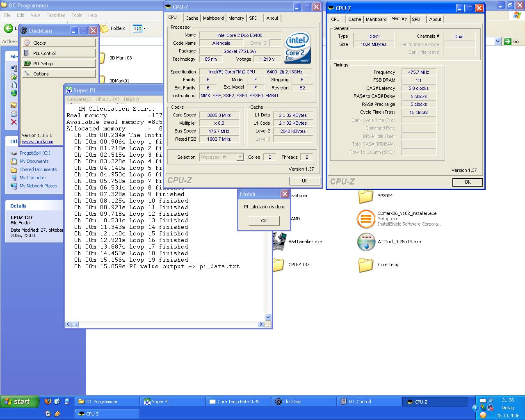Click OK in the CPU-Z memory timings window
The height and width of the screenshot is (420, 525).
tap(468, 182)
